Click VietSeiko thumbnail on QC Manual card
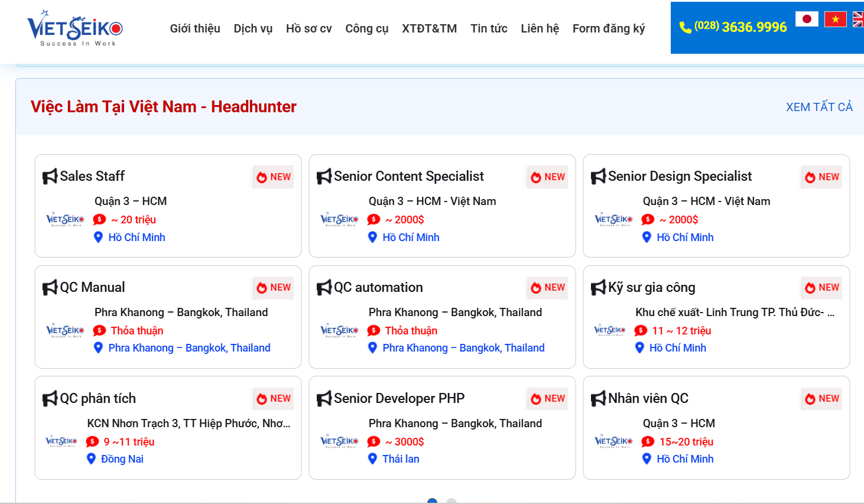The image size is (864, 504). [65, 330]
